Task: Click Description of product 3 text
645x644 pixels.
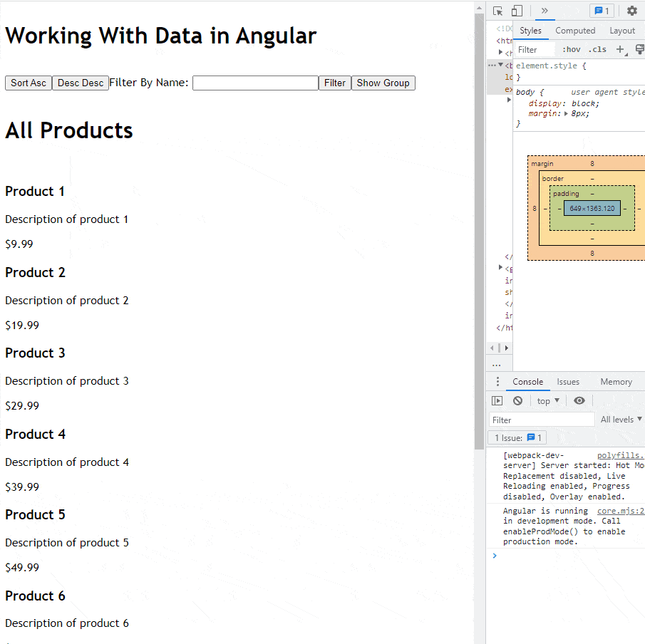Action: click(x=67, y=381)
